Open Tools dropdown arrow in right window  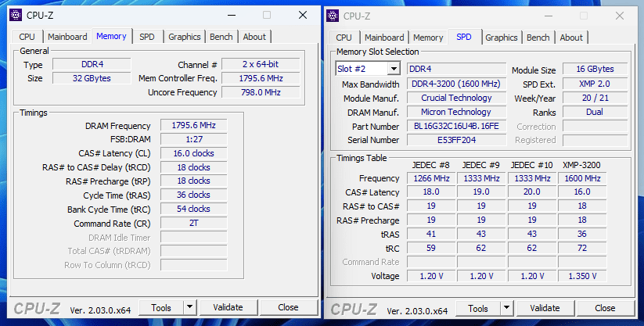(507, 308)
